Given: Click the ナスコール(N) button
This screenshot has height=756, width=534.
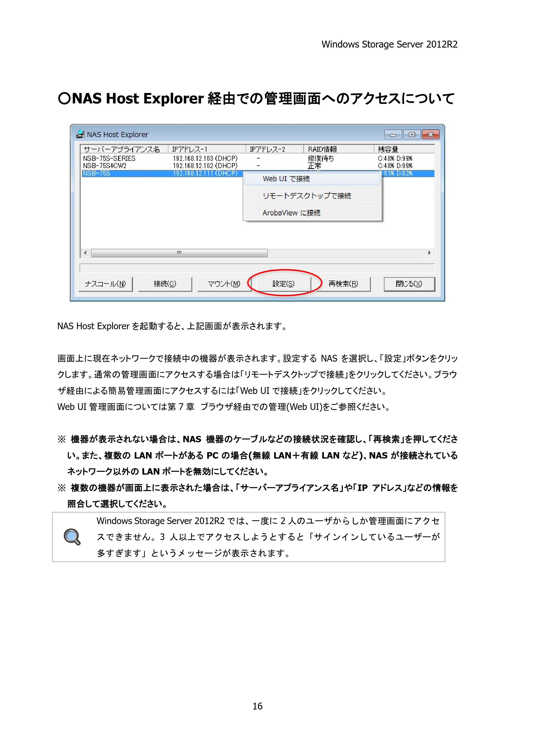Looking at the screenshot, I should (x=106, y=284).
